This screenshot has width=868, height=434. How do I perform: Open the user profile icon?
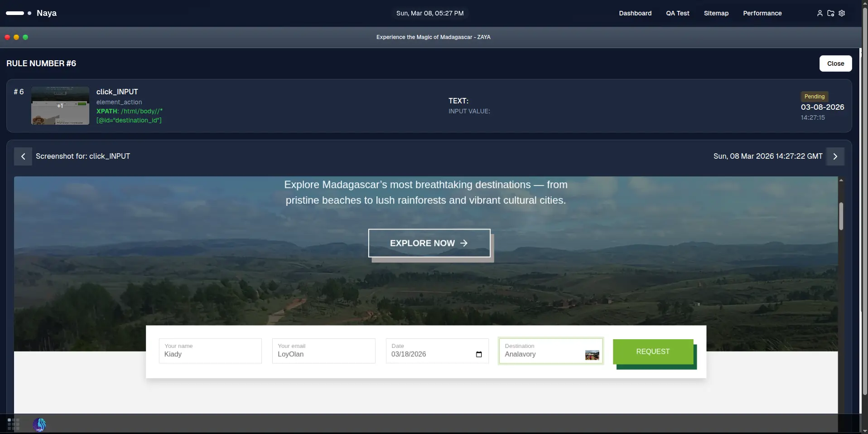click(x=820, y=13)
